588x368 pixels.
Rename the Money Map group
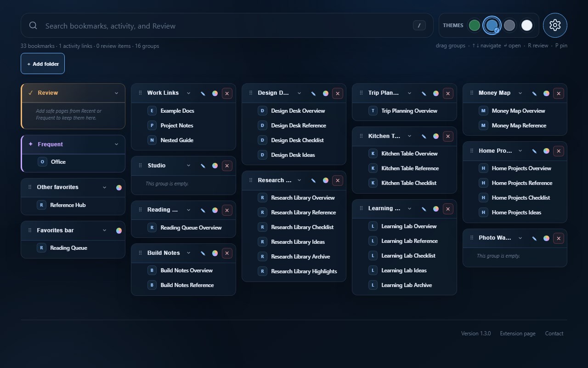534,93
